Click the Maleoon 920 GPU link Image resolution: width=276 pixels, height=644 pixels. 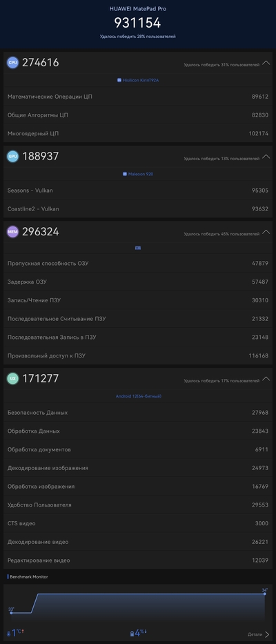point(138,174)
